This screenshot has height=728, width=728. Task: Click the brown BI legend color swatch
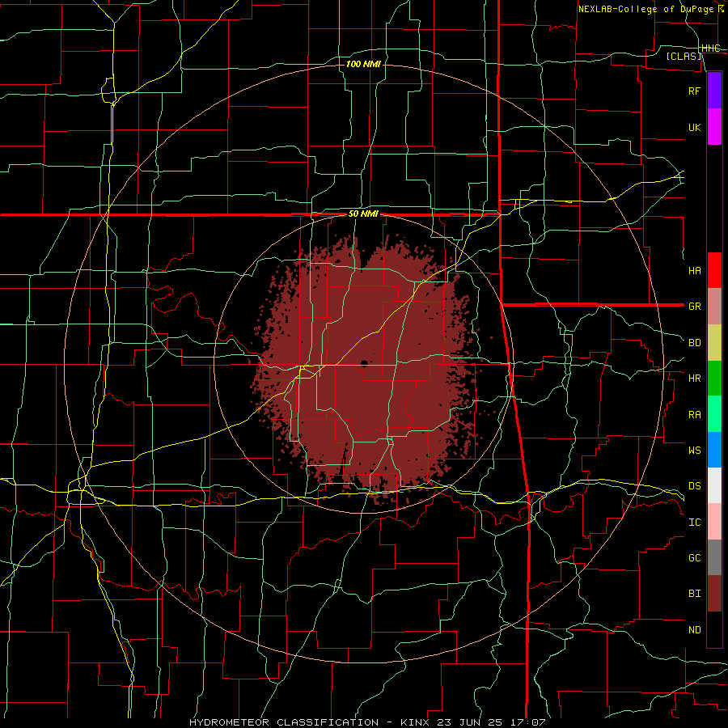[x=714, y=593]
